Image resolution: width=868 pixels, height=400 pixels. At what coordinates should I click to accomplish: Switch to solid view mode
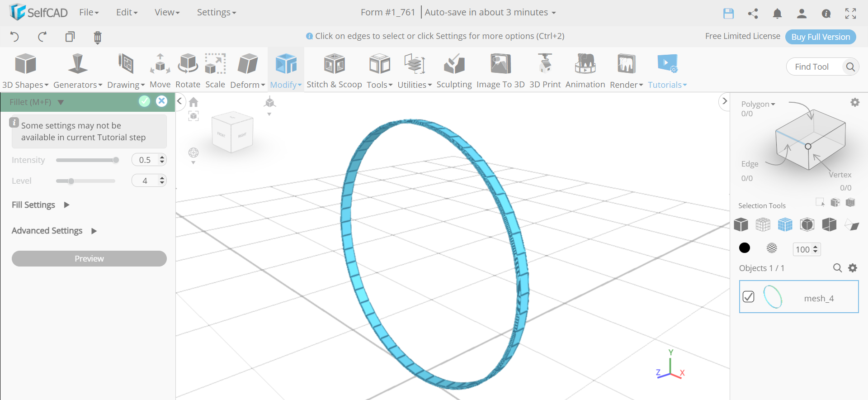741,224
